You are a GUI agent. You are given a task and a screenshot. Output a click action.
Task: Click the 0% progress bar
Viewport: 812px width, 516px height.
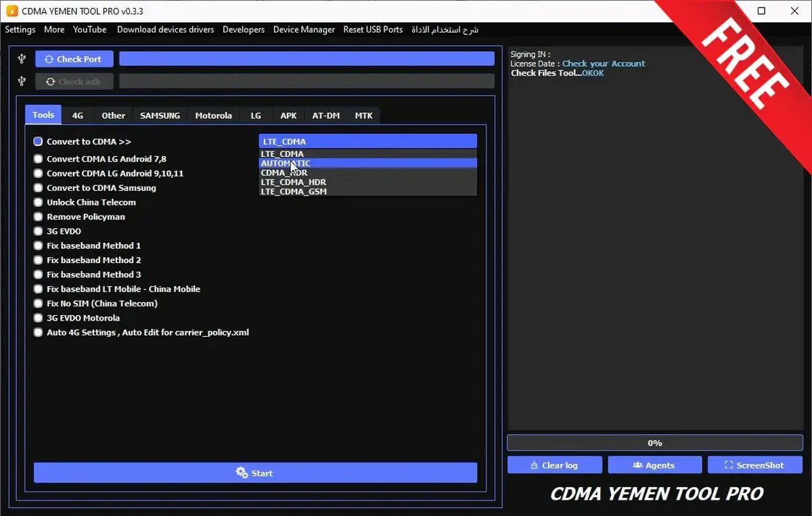654,443
